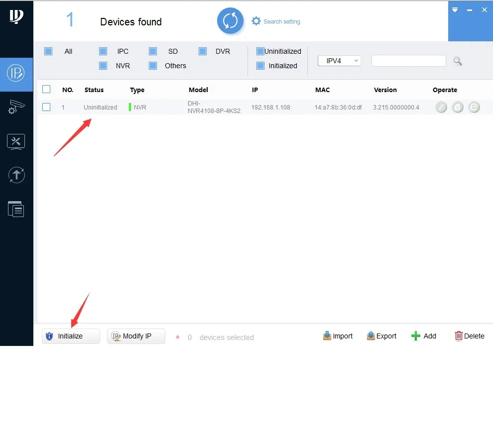This screenshot has width=493, height=448.
Task: Toggle select-all checkbox in table header
Action: click(x=46, y=89)
